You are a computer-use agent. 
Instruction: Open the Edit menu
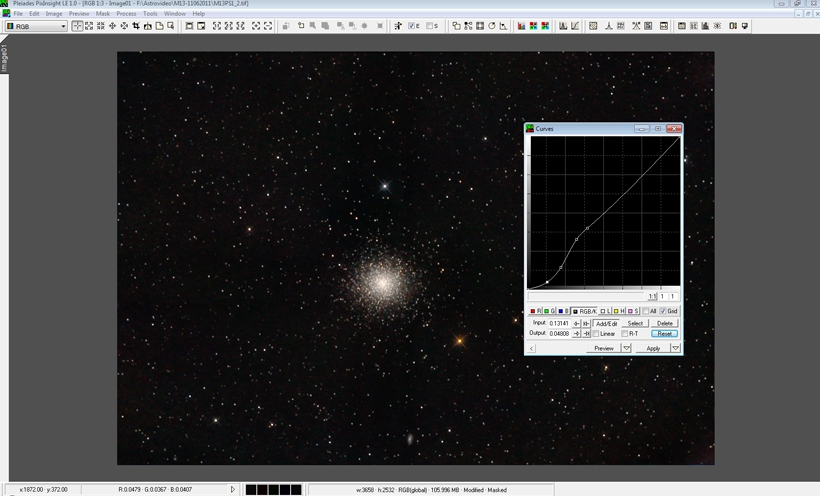(35, 14)
